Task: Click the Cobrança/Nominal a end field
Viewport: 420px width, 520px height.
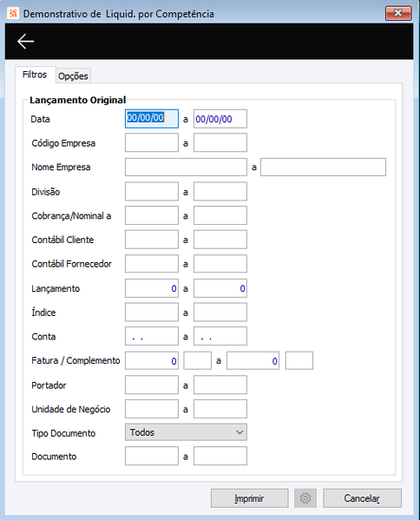Action: [x=220, y=215]
